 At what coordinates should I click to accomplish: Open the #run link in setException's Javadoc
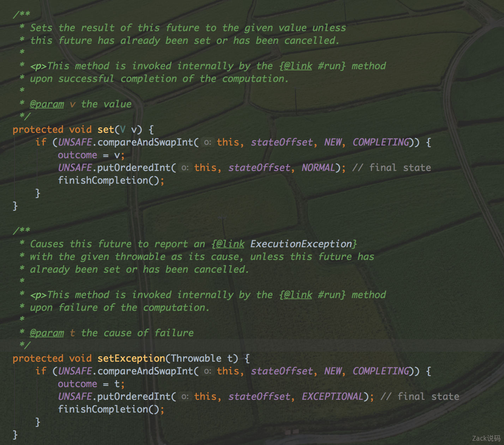pos(331,295)
